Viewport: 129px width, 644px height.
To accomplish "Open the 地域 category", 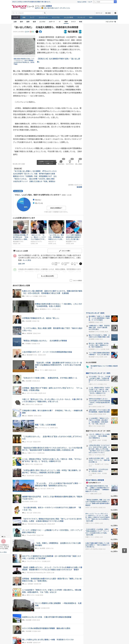I will point(80,22).
